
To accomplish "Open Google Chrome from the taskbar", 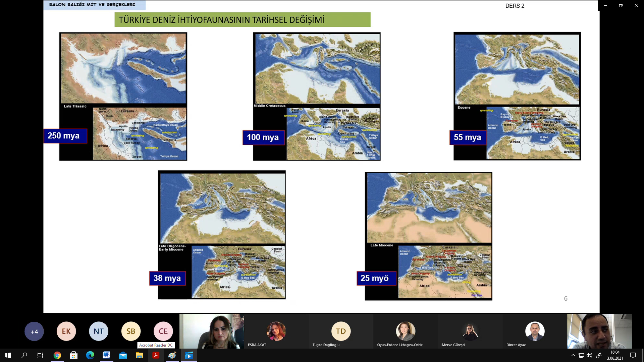I will [57, 355].
